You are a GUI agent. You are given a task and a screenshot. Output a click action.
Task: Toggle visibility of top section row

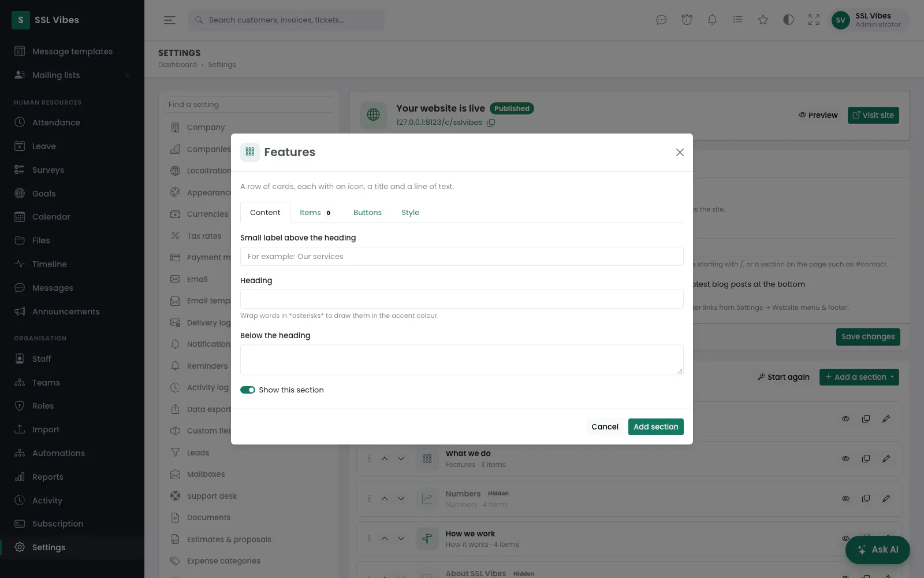click(x=845, y=419)
